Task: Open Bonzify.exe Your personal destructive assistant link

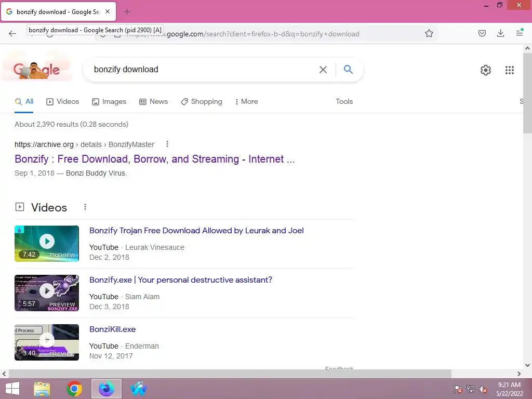Action: click(x=180, y=280)
